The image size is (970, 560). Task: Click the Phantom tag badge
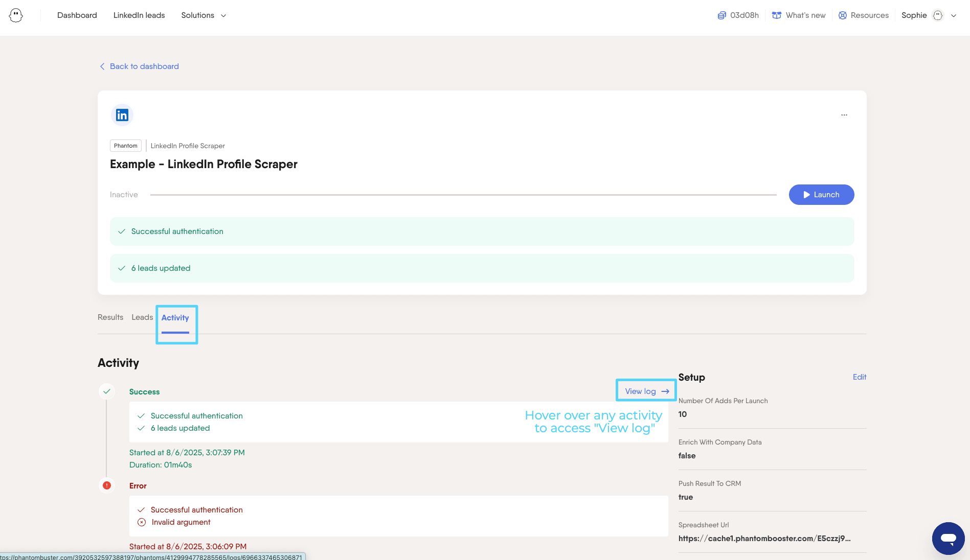126,146
